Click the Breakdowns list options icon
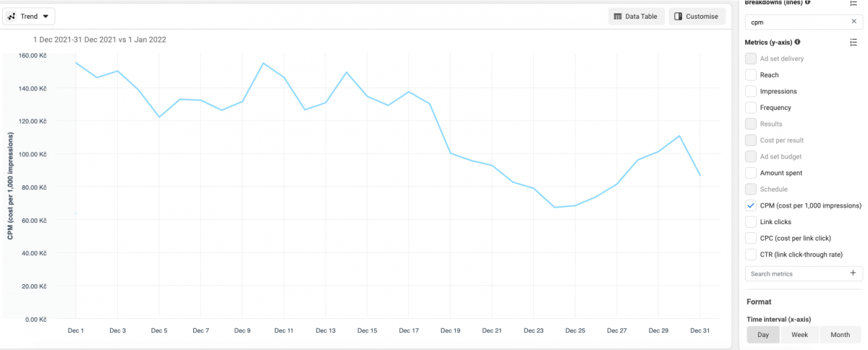 (x=854, y=3)
